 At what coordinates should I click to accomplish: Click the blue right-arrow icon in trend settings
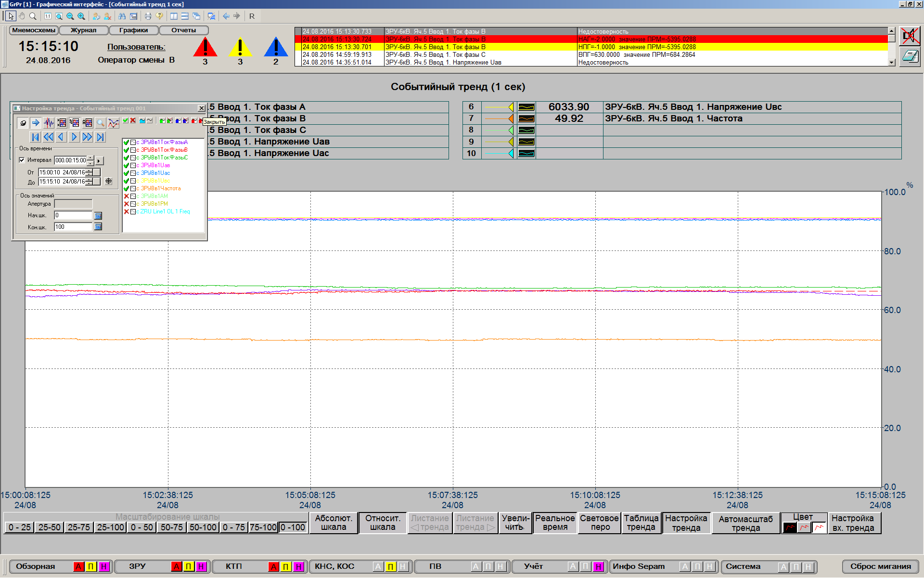click(36, 123)
